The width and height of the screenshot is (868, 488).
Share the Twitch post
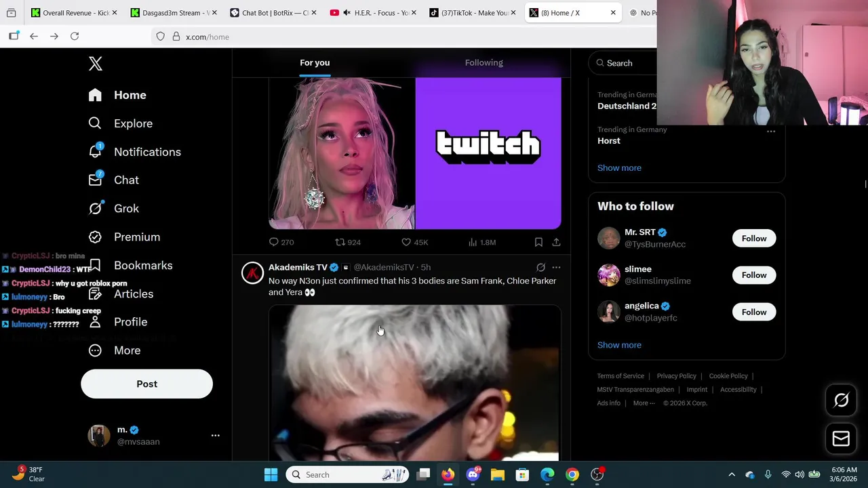point(556,242)
